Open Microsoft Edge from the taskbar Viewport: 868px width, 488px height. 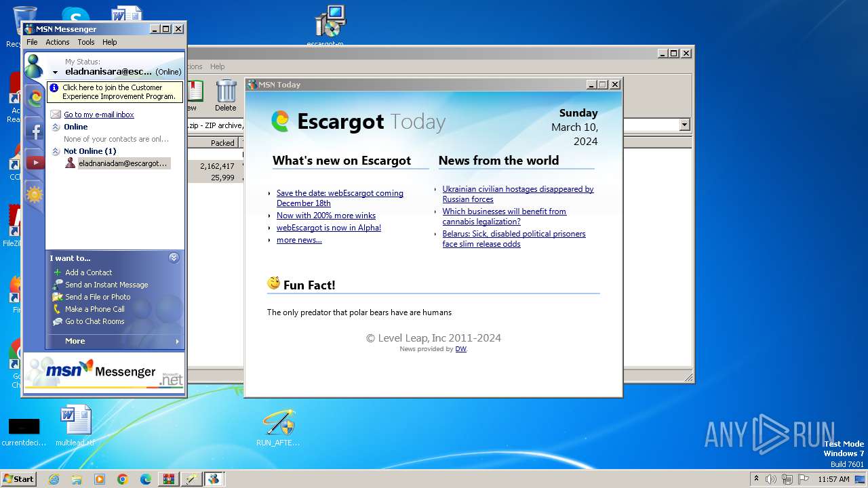146,479
